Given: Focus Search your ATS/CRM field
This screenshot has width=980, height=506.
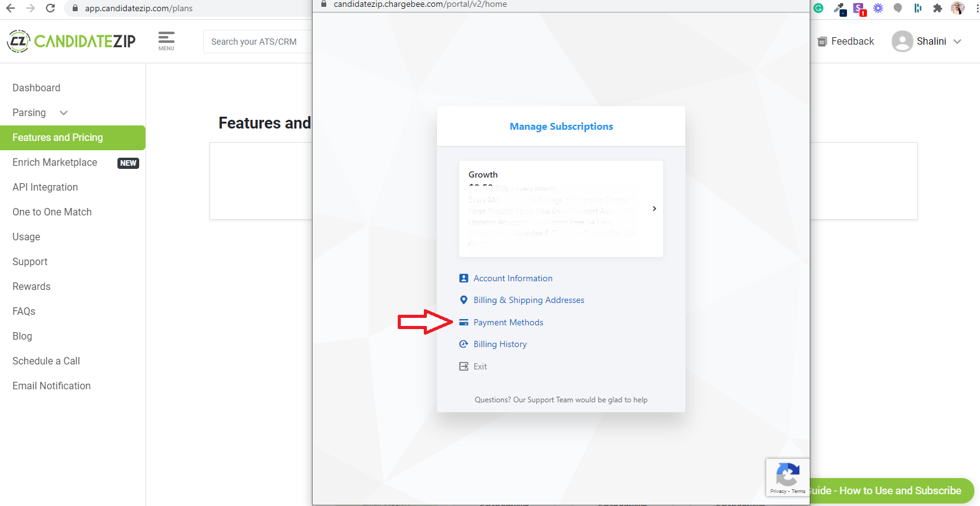Looking at the screenshot, I should tap(258, 42).
